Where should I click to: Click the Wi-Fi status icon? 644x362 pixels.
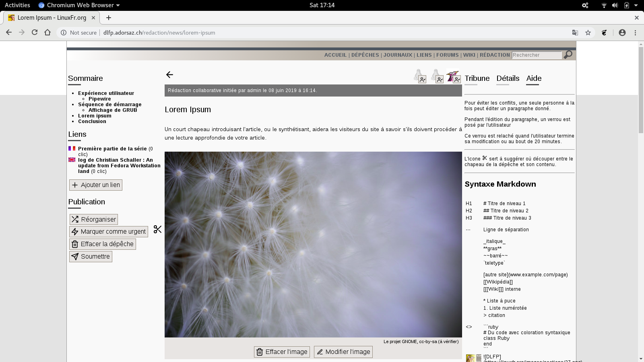click(x=604, y=5)
